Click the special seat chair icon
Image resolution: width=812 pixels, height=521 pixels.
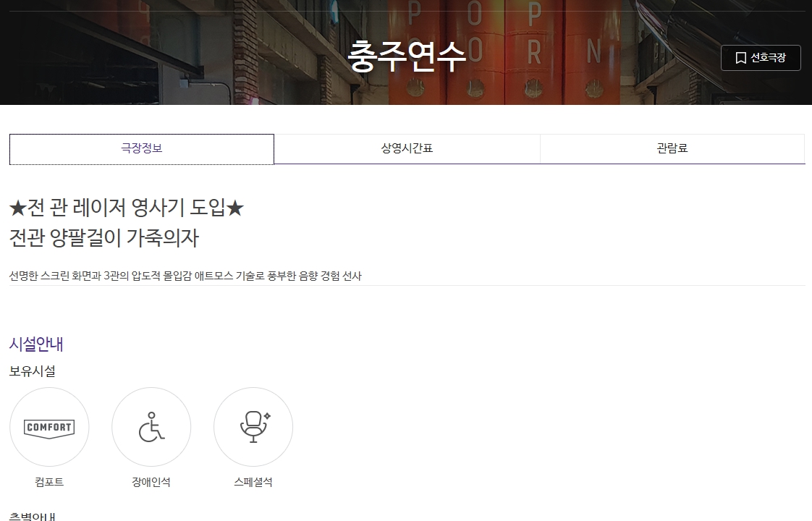[x=253, y=427]
